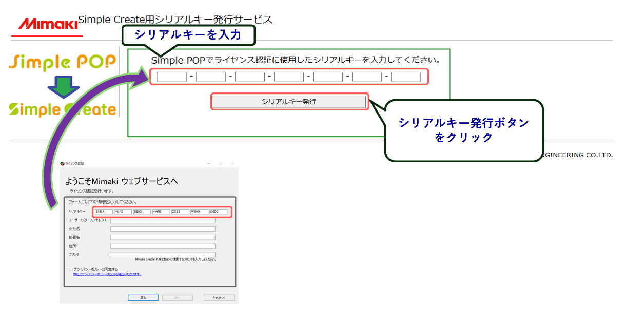Click the ユーザーID(メールアドレス) input field

pos(163,220)
